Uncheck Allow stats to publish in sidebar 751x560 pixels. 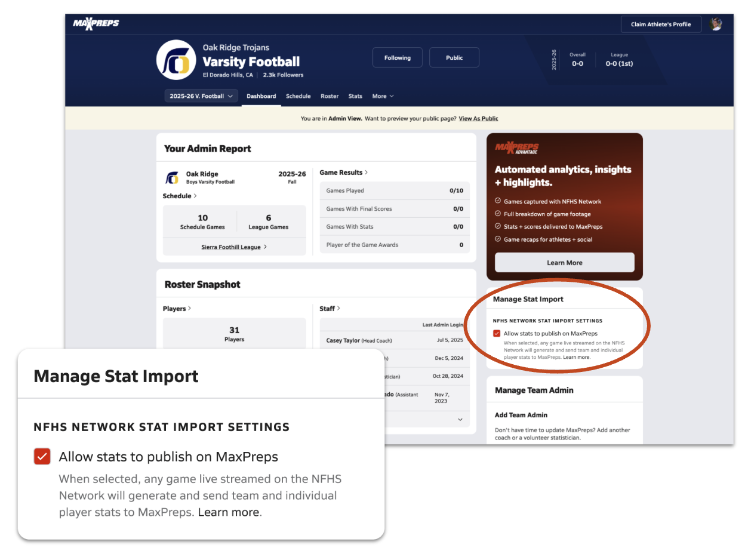[x=497, y=334]
